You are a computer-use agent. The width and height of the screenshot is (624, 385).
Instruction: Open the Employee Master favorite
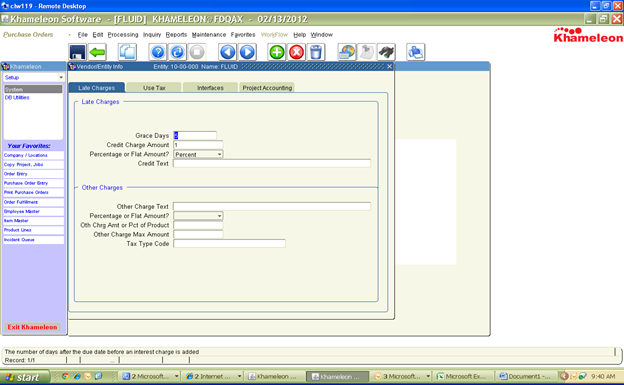tap(33, 211)
